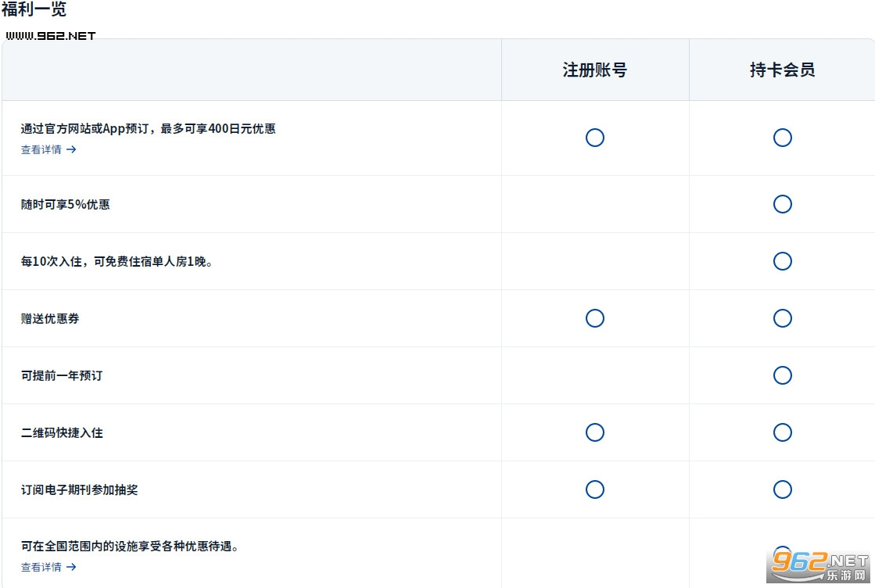Image resolution: width=875 pixels, height=588 pixels.
Task: Click arrow icon beside bottom 查看详情
Action: click(71, 567)
